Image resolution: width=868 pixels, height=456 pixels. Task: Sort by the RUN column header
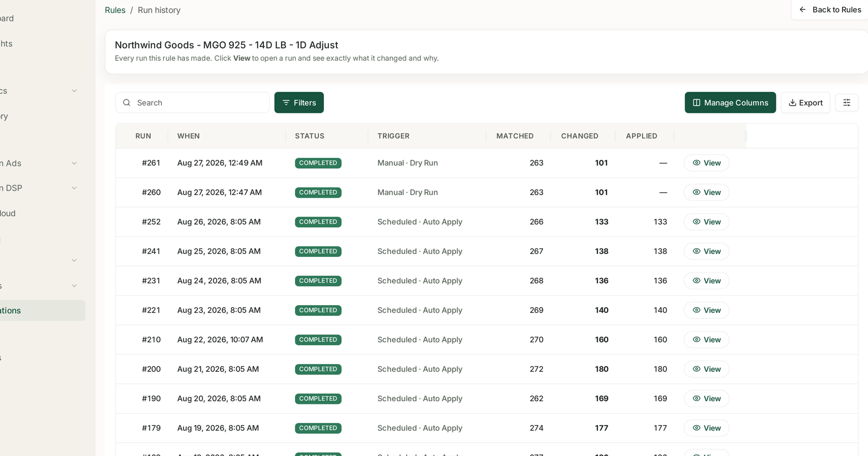pyautogui.click(x=143, y=136)
